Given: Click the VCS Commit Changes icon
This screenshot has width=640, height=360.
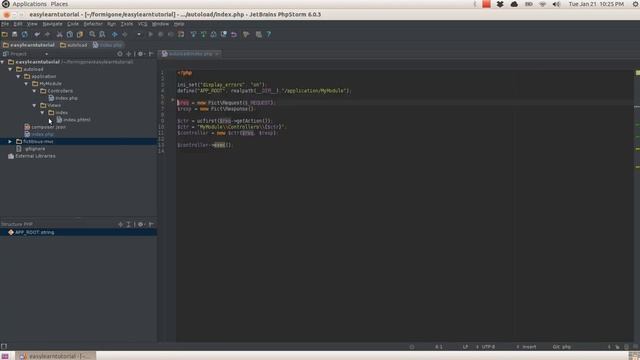Looking at the screenshot, I should coord(203,34).
